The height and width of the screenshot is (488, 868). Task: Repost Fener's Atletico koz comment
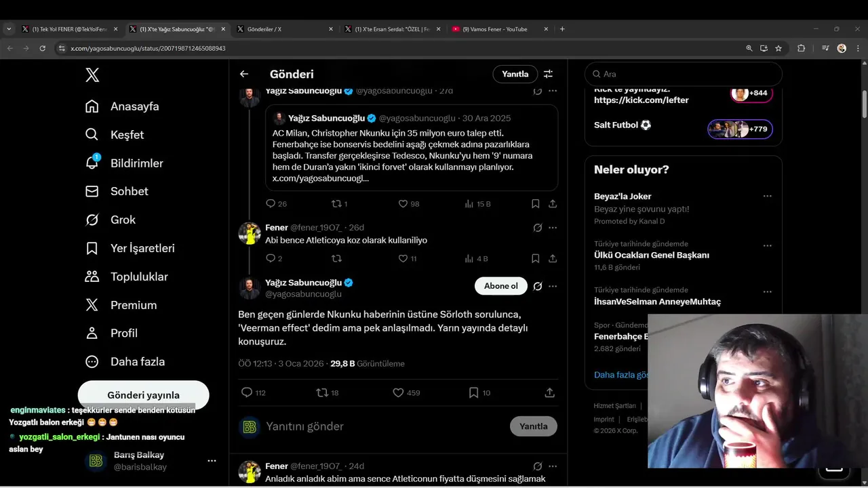point(336,258)
